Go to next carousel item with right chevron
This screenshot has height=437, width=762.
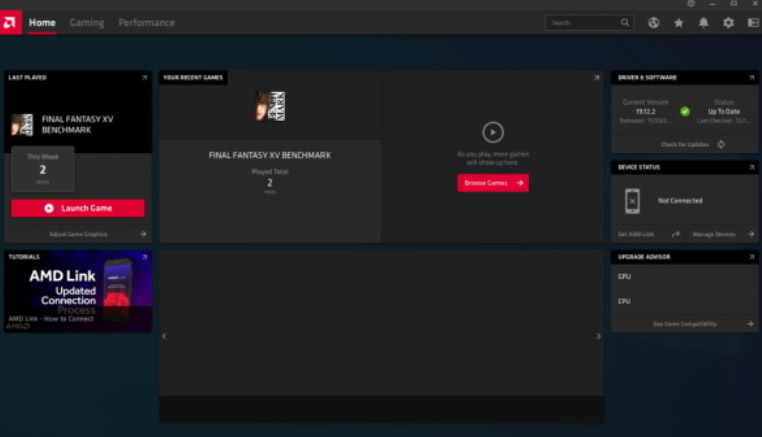[598, 336]
